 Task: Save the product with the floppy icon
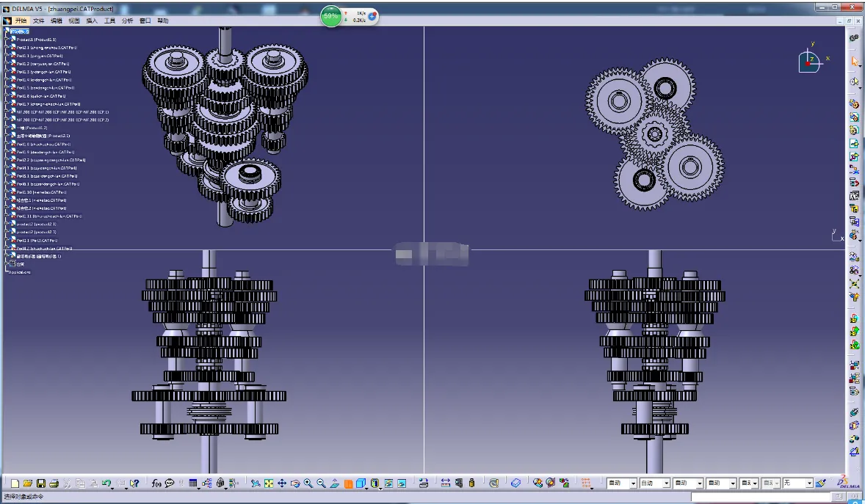[41, 483]
